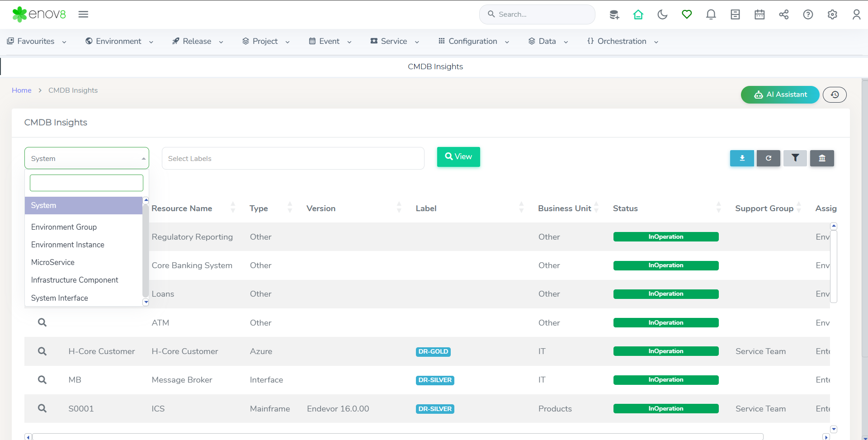Viewport: 868px width, 440px height.
Task: Click the download export button
Action: tap(742, 158)
